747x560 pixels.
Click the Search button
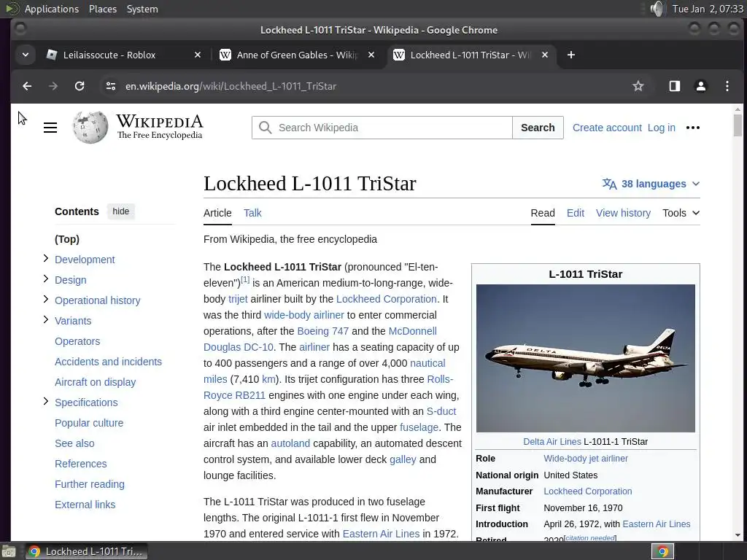(x=538, y=128)
